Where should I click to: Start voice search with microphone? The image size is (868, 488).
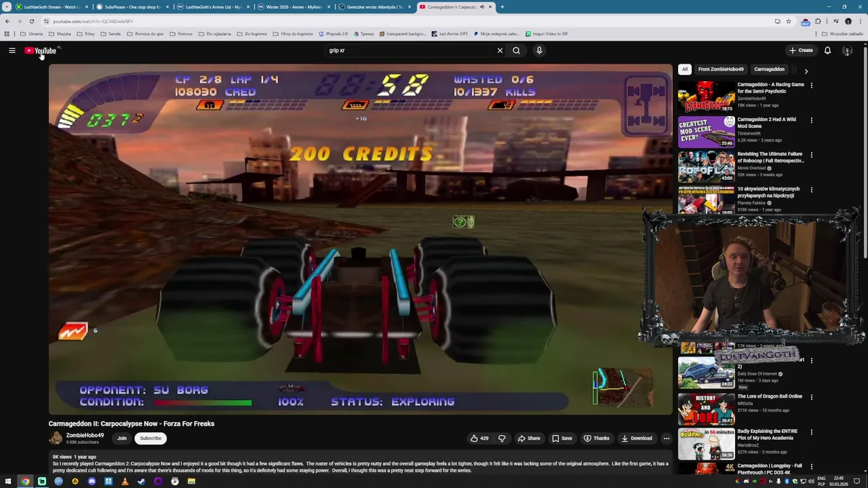(x=539, y=50)
